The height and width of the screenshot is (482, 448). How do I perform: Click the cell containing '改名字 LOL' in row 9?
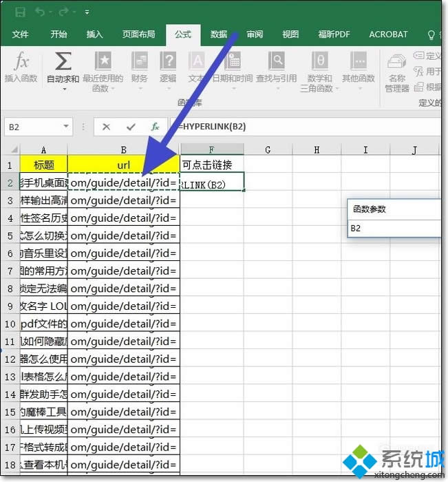[x=43, y=306]
